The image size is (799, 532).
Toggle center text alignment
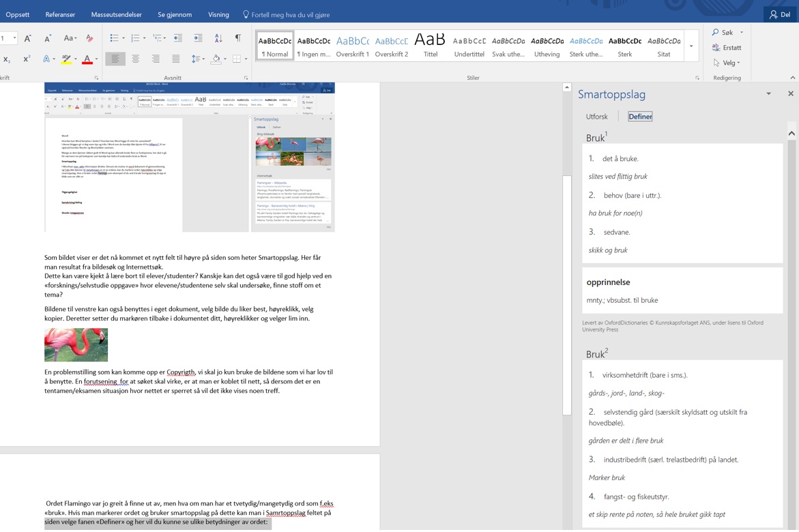(135, 59)
